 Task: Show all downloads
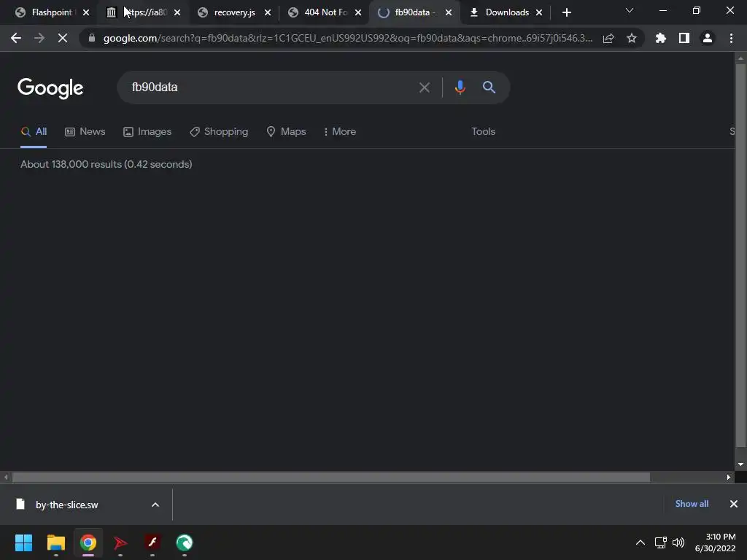pos(692,504)
